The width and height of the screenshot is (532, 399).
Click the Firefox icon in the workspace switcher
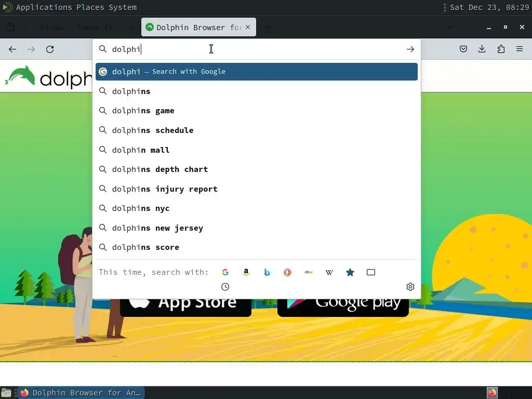point(493,393)
